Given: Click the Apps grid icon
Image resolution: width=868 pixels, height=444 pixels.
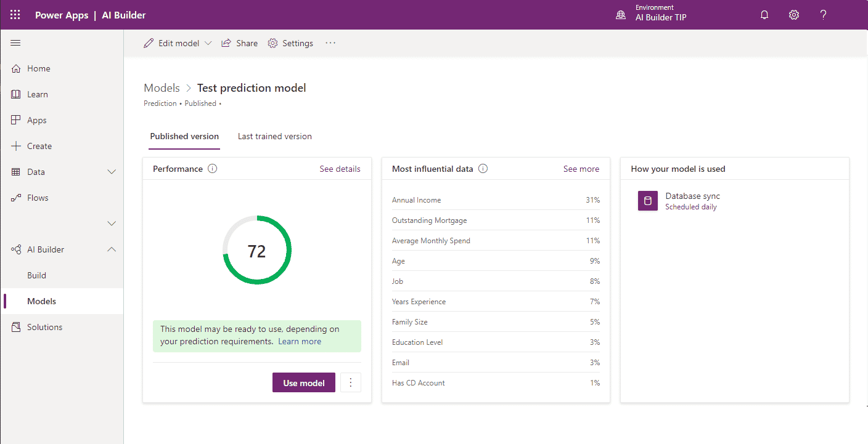Looking at the screenshot, I should point(16,120).
